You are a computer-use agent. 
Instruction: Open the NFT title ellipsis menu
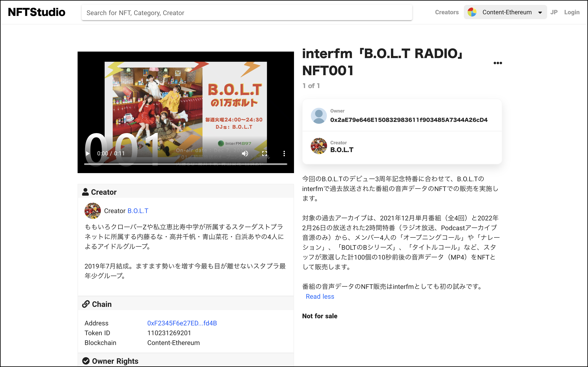(498, 63)
